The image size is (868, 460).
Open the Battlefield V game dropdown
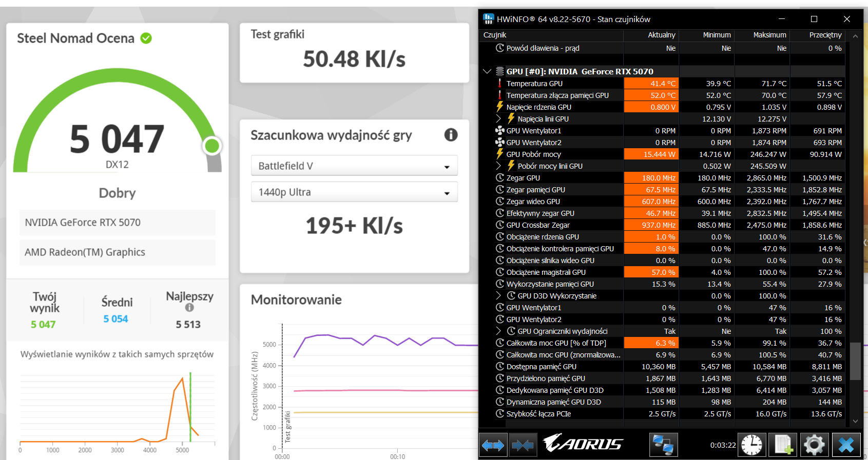click(354, 166)
